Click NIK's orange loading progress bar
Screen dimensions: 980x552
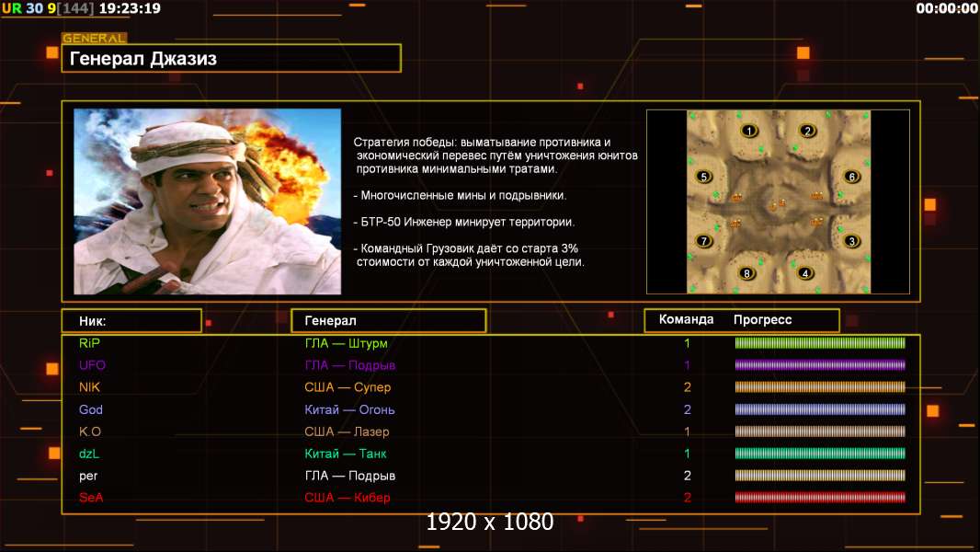(820, 387)
